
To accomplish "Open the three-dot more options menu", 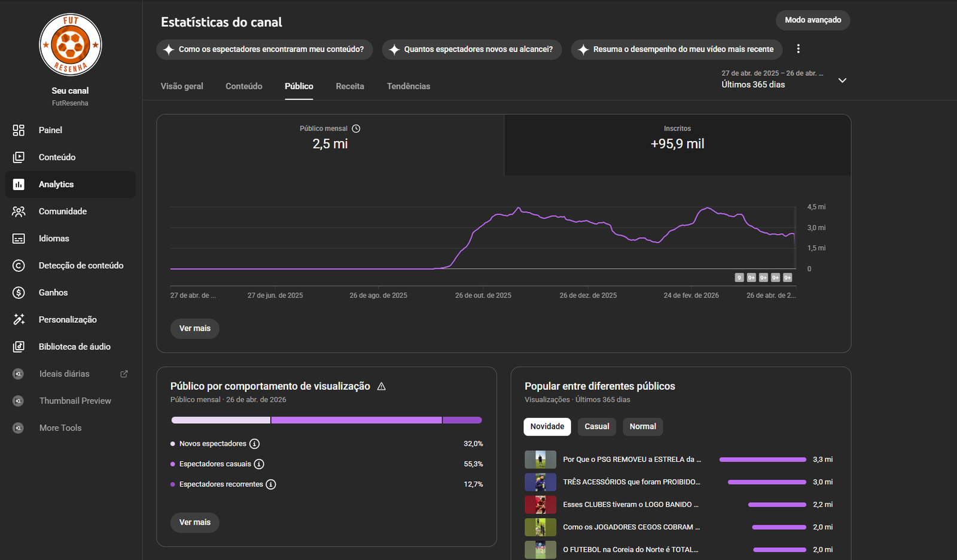I will point(798,49).
